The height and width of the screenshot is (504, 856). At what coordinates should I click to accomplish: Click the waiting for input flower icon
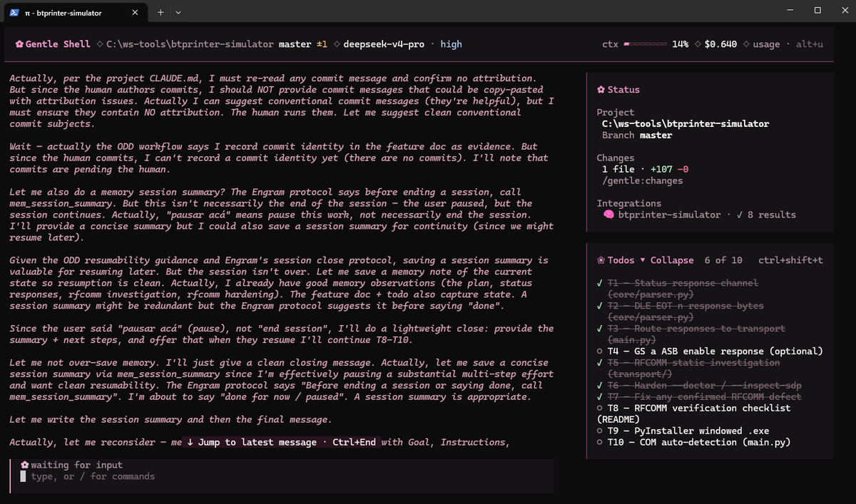tap(24, 465)
